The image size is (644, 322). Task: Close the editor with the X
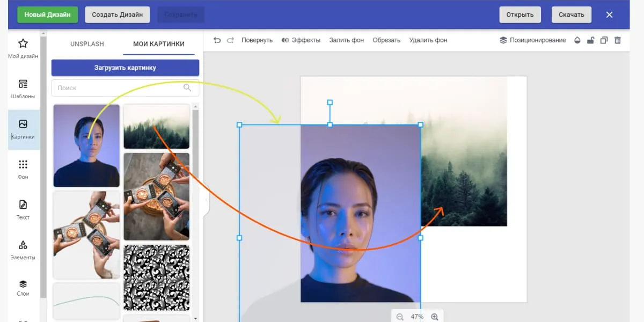609,14
